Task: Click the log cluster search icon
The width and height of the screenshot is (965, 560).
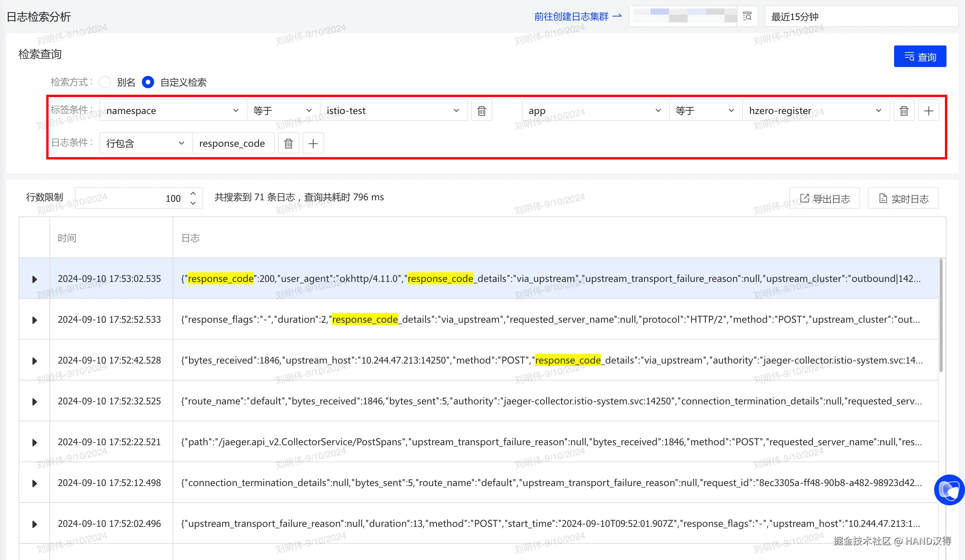Action: [x=747, y=17]
